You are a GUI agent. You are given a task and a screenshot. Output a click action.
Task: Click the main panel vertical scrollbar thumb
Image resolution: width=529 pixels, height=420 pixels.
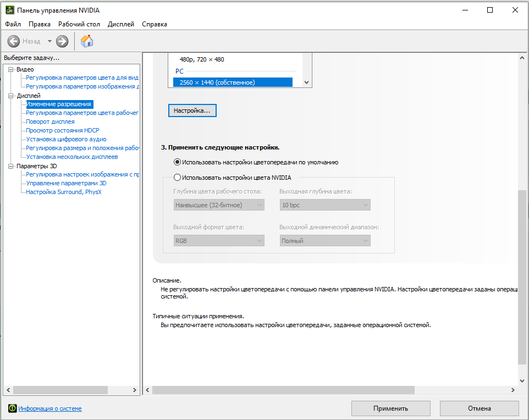[x=522, y=277]
